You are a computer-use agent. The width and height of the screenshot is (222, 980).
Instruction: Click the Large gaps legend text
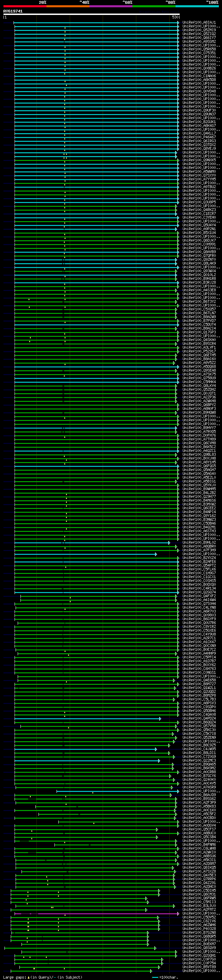[43, 977]
